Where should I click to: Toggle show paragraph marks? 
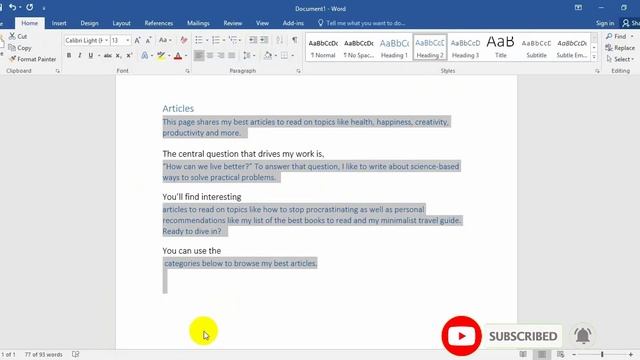[x=294, y=40]
